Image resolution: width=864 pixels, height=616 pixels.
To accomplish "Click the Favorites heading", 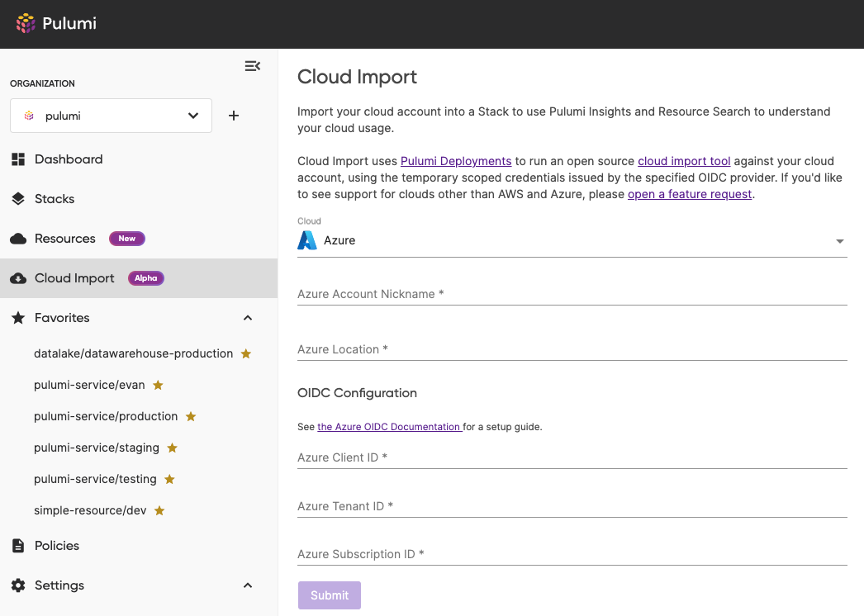I will click(62, 318).
